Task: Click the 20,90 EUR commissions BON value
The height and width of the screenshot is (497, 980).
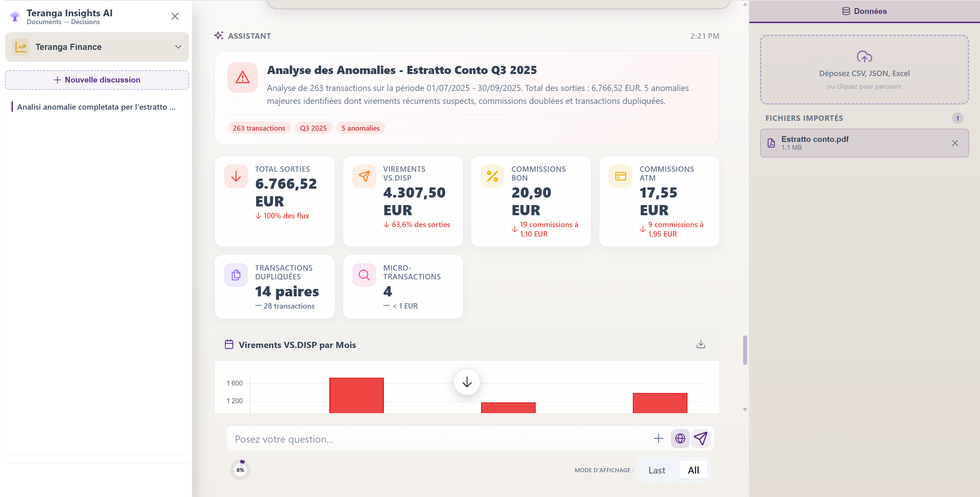Action: point(531,201)
